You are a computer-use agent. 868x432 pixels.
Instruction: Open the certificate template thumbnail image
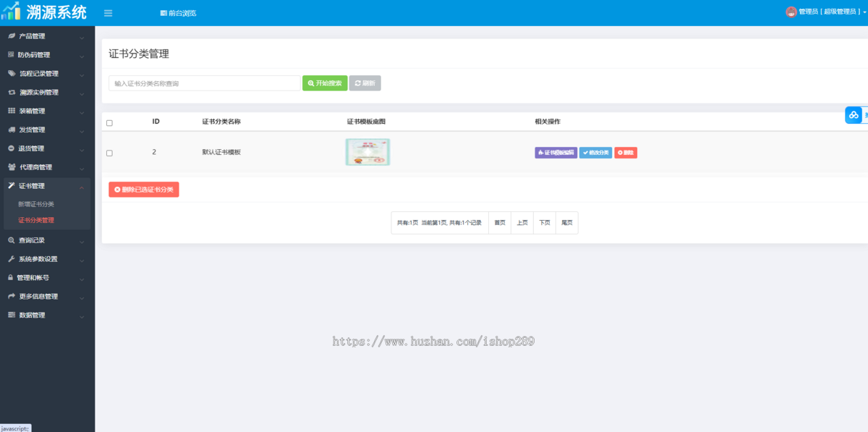pyautogui.click(x=367, y=152)
